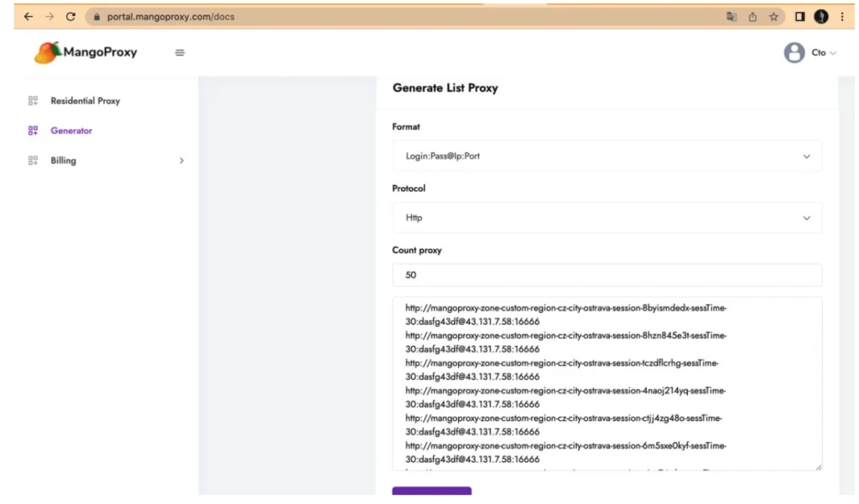
Task: Click the Residential Proxy grid icon
Action: coord(33,101)
